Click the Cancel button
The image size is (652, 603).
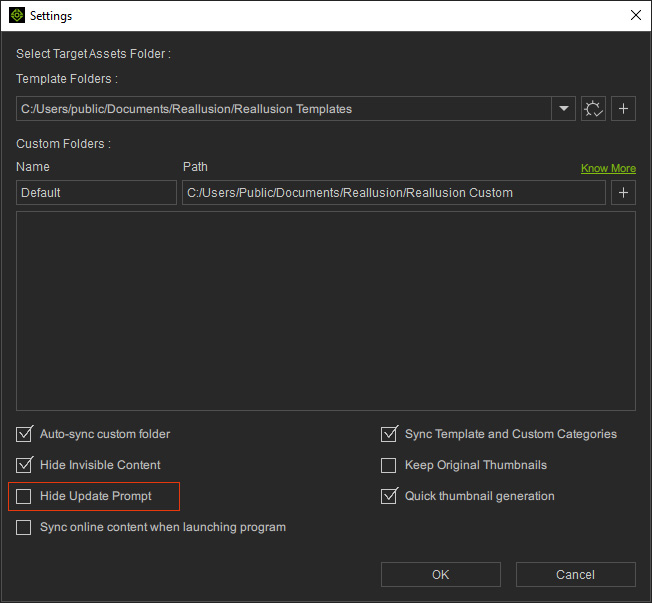tap(575, 574)
